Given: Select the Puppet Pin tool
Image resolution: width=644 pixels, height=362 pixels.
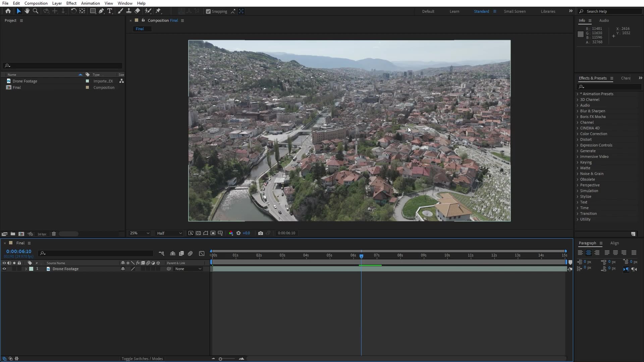Looking at the screenshot, I should click(x=158, y=11).
